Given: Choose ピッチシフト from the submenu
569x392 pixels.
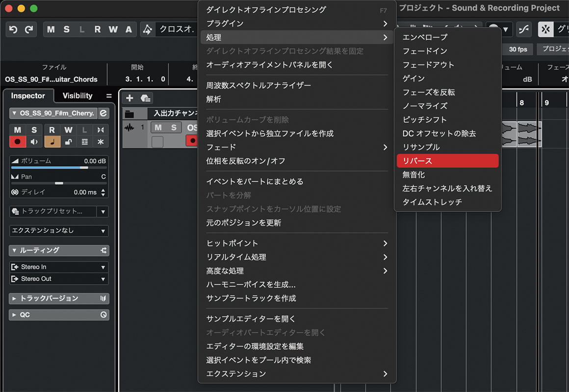Looking at the screenshot, I should click(x=447, y=120).
